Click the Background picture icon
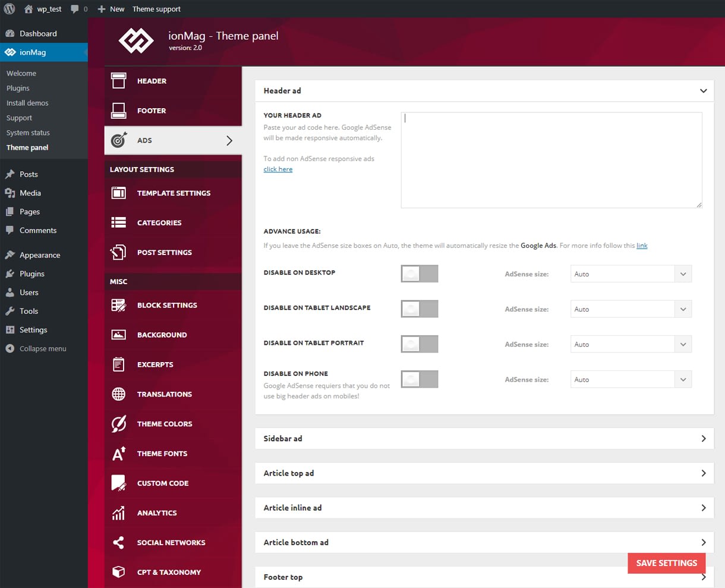 pyautogui.click(x=119, y=335)
